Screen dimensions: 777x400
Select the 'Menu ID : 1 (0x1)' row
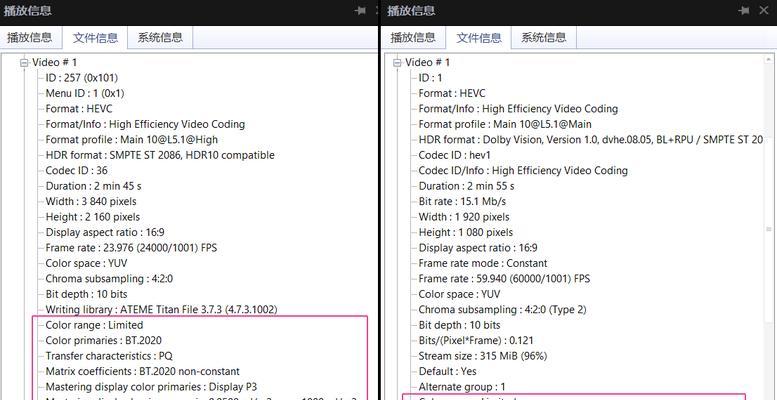tap(85, 93)
